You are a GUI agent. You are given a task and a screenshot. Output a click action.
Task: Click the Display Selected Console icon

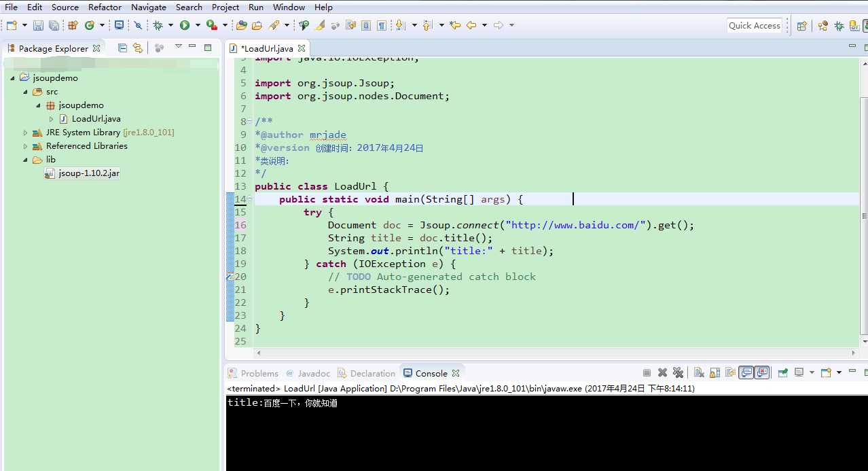click(799, 372)
